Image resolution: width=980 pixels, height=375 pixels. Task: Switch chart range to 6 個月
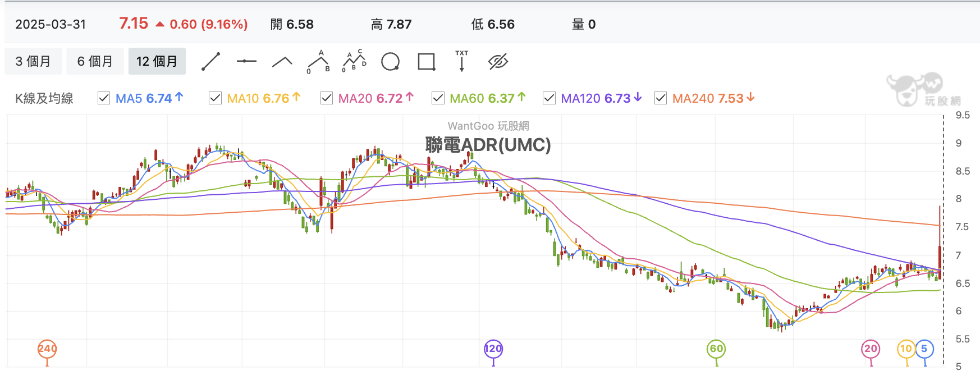pos(95,61)
